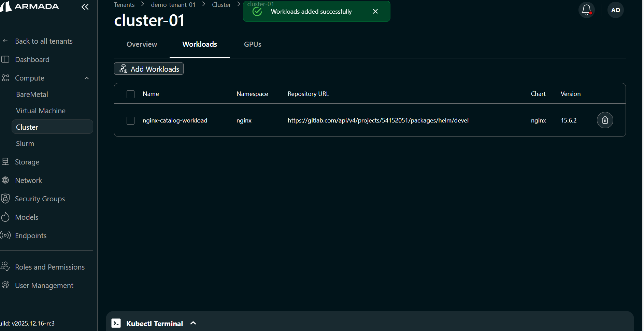The image size is (644, 331).
Task: Open Network using the globe icon
Action: 5,180
